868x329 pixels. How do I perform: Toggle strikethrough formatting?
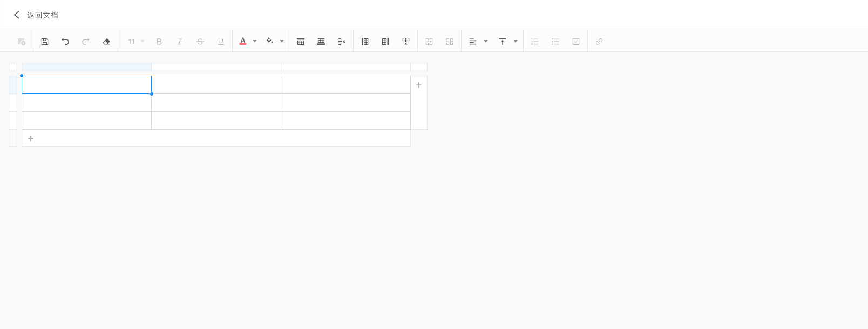point(200,42)
